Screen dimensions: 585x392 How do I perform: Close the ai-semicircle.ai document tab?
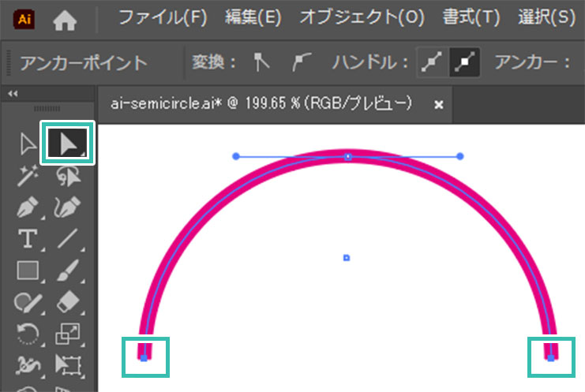click(x=439, y=104)
